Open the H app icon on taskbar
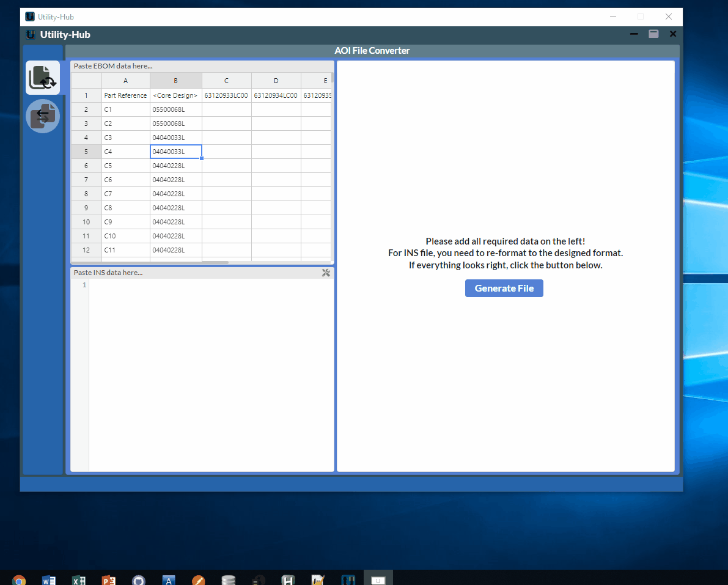The image size is (728, 585). (289, 580)
